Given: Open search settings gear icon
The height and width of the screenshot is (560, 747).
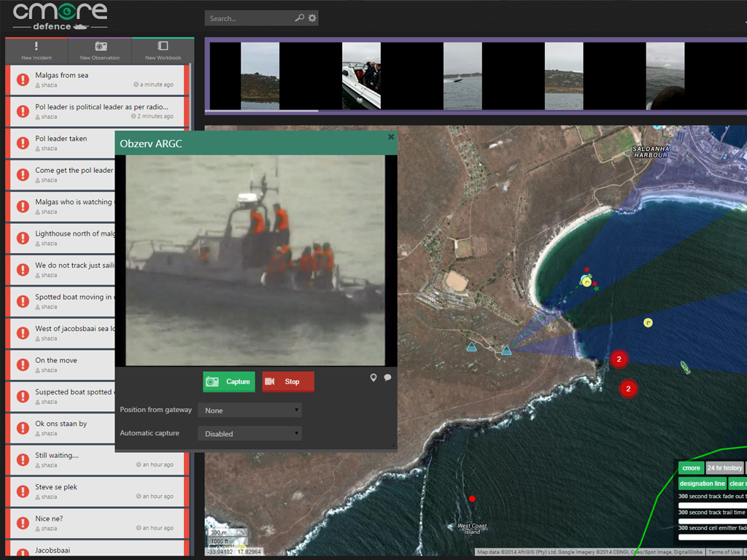Looking at the screenshot, I should [312, 18].
